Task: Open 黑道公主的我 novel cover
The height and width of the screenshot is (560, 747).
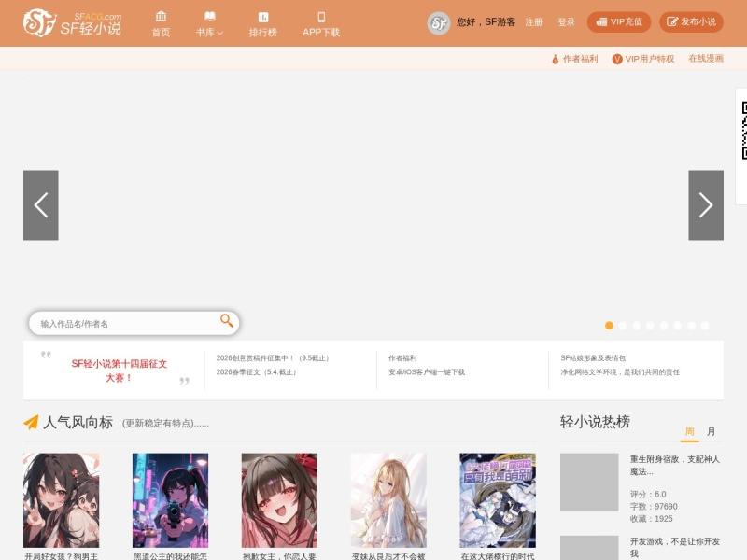Action: (170, 500)
